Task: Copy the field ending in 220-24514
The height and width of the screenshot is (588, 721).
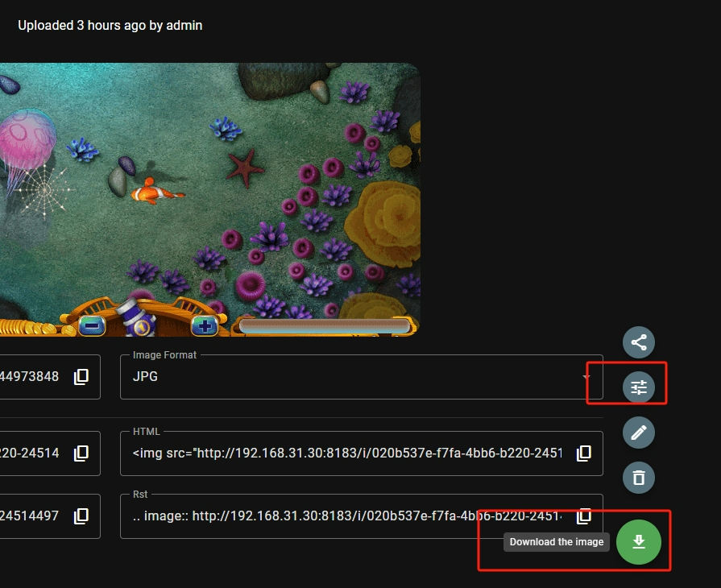Action: point(81,453)
